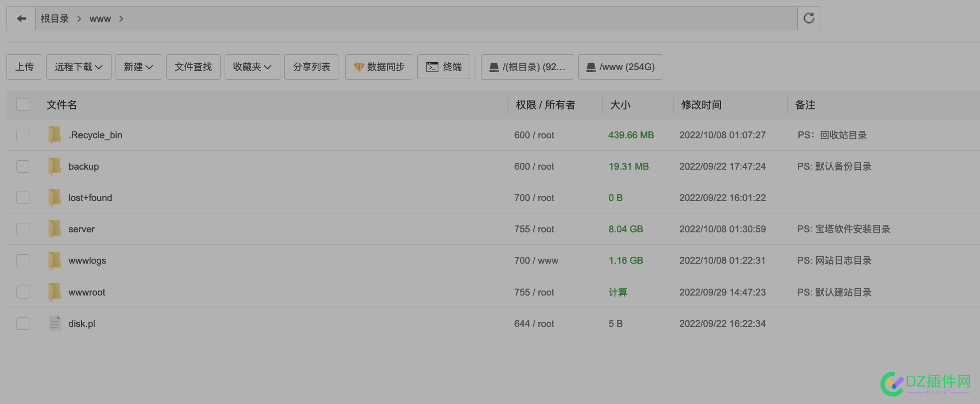Click the 700 / www permission cell
Viewport: 980px width, 404px height.
point(536,260)
